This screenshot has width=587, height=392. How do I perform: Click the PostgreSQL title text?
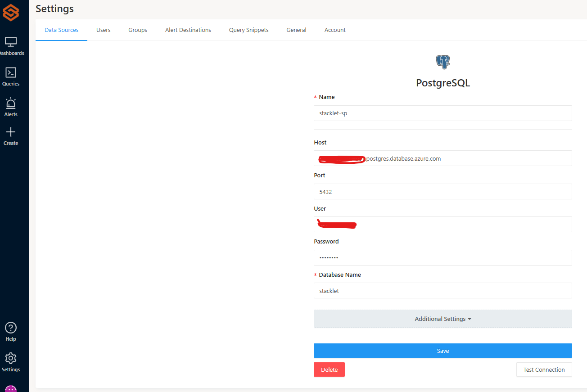point(443,83)
